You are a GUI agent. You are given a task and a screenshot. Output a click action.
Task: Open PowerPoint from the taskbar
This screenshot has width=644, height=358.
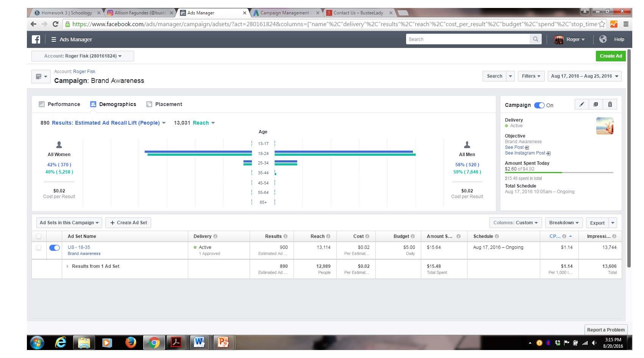tap(223, 342)
